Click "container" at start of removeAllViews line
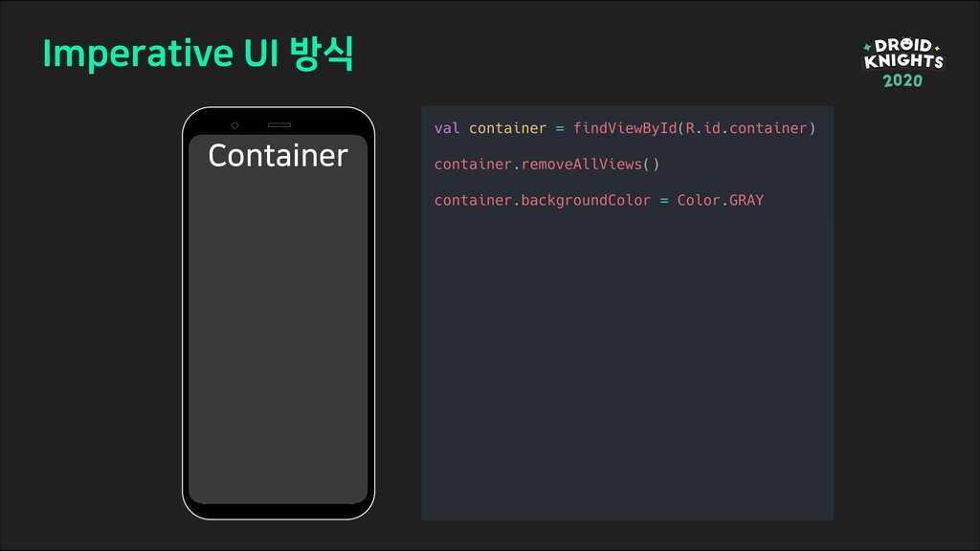This screenshot has width=980, height=551. pos(473,165)
